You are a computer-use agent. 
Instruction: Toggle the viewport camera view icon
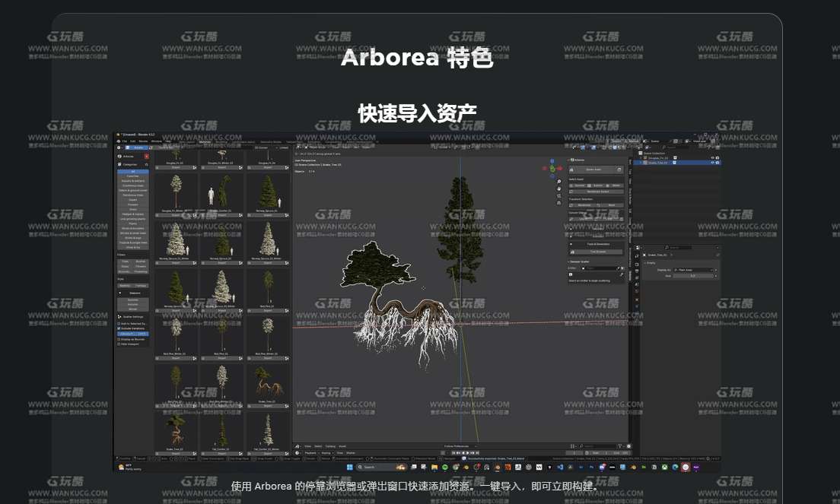click(558, 196)
